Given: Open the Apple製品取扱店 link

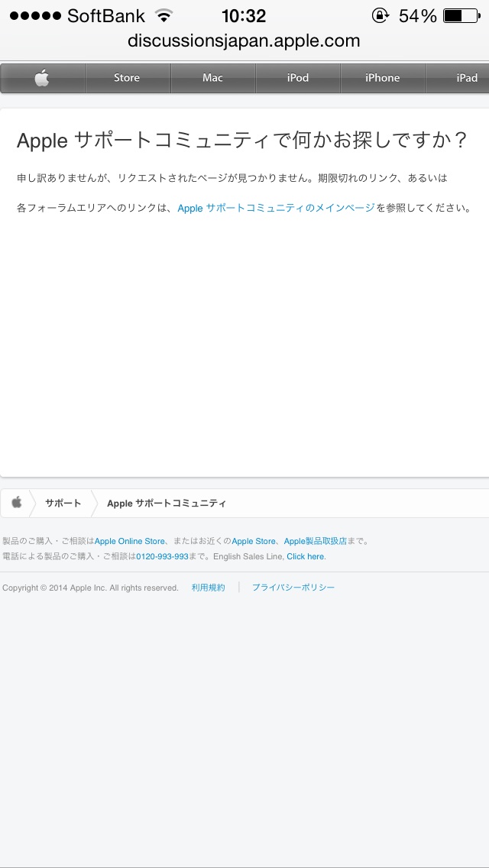Looking at the screenshot, I should click(315, 542).
